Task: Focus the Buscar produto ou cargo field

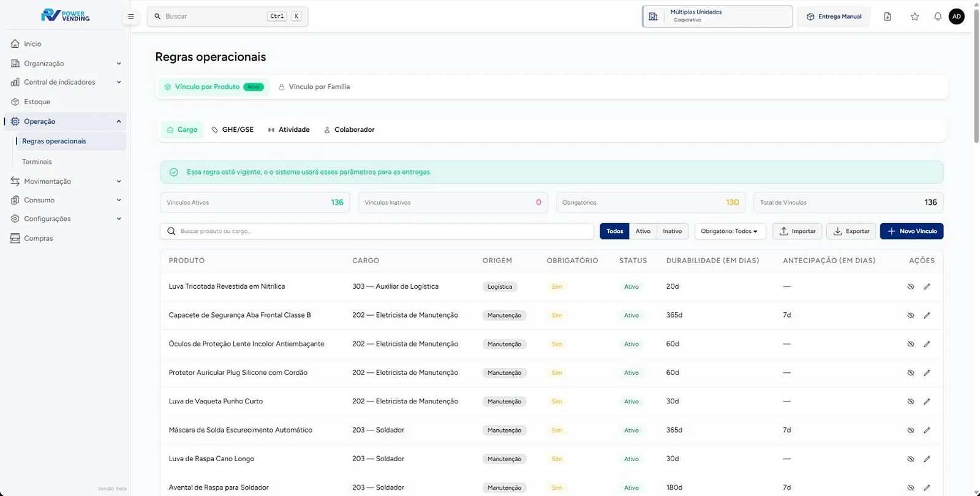Action: 377,231
